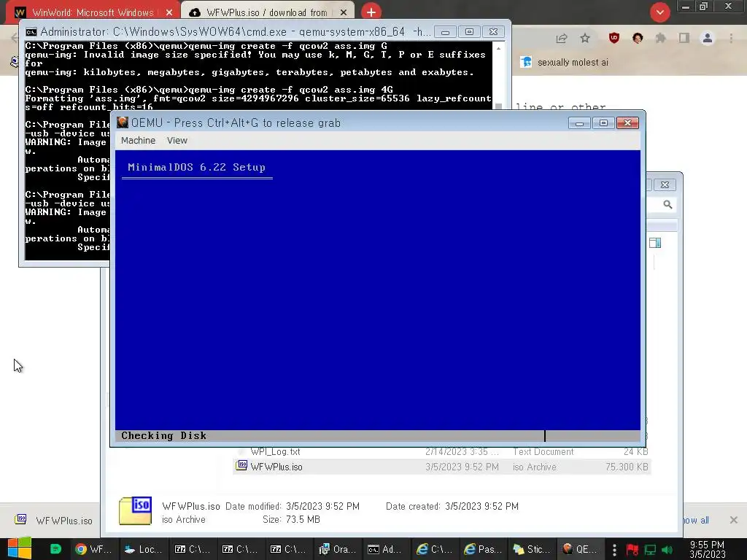The width and height of the screenshot is (747, 560).
Task: Close the WFWPlus.iso download browser tab
Action: pyautogui.click(x=343, y=13)
